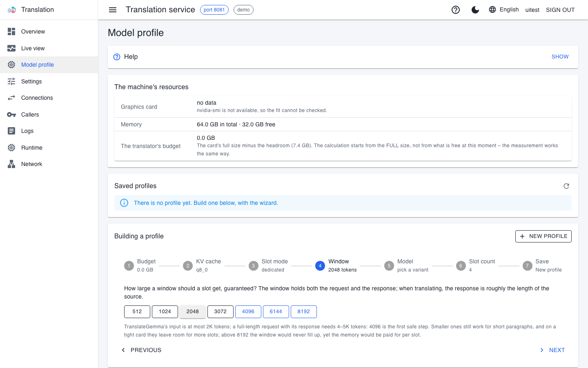Click the Model profile chip icon
This screenshot has height=368, width=588.
[11, 65]
